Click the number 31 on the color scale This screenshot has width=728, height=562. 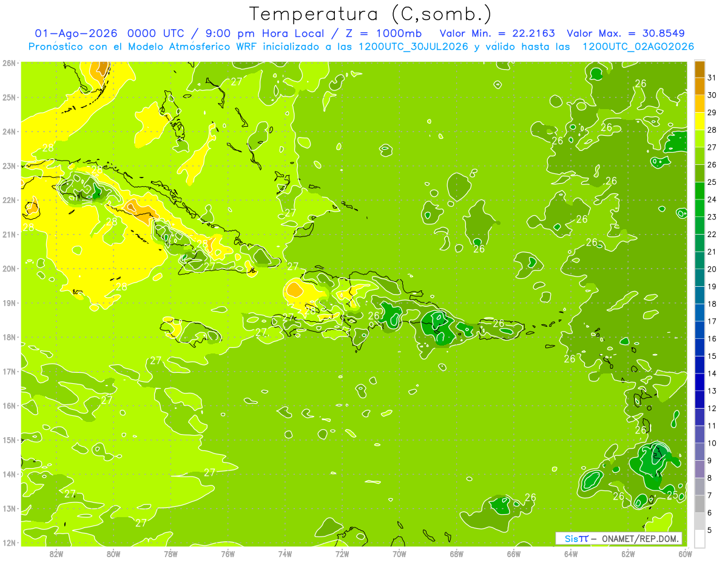712,78
